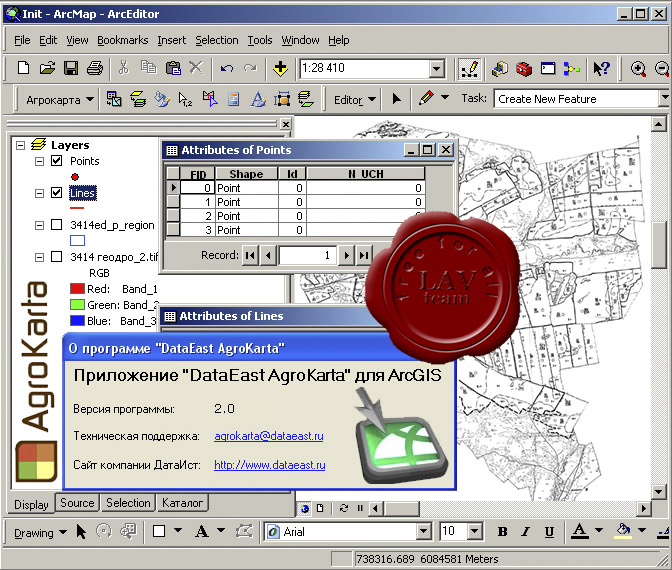The image size is (672, 570).
Task: Apply Bold text formatting
Action: [502, 532]
